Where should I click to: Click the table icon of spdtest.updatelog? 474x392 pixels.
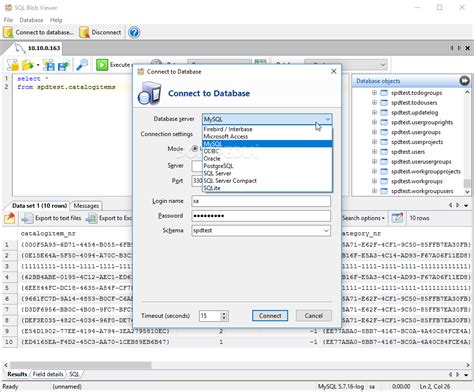coord(384,112)
